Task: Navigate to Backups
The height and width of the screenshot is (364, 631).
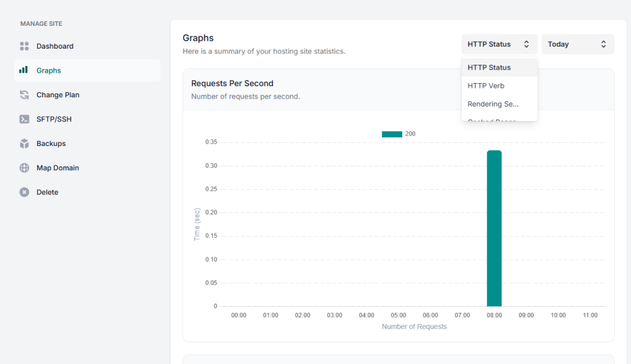Action: 88,144
